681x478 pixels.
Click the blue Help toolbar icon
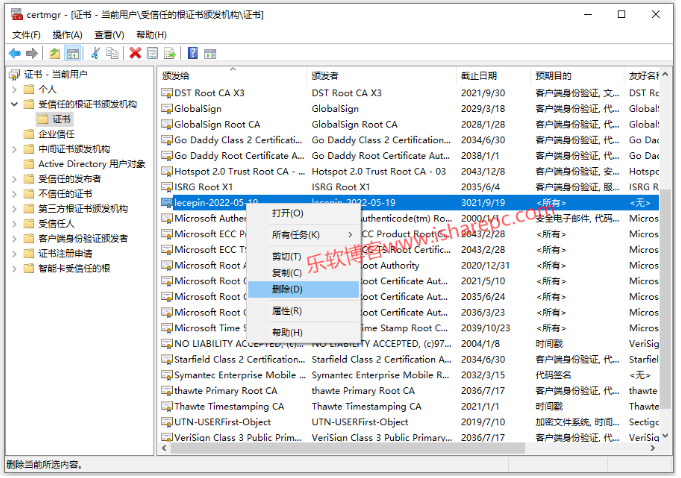191,53
